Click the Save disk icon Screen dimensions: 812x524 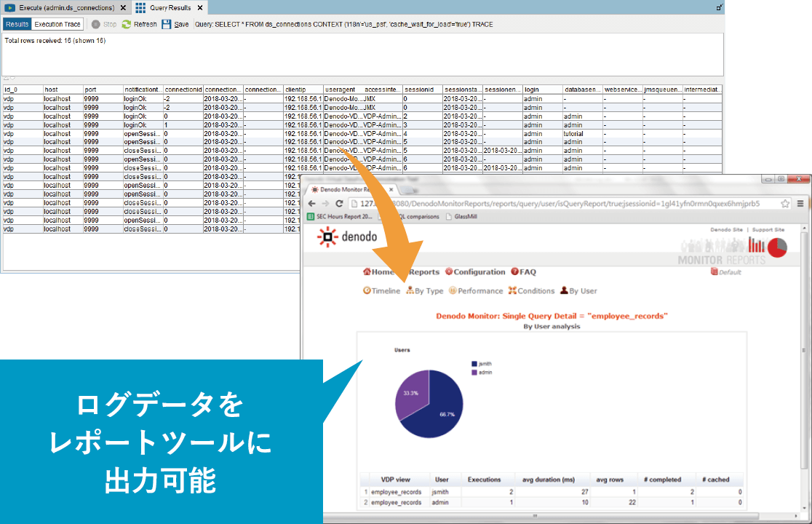pyautogui.click(x=166, y=24)
